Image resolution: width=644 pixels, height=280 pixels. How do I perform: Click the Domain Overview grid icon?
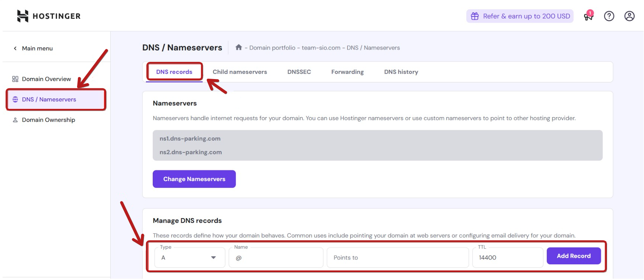coord(15,79)
